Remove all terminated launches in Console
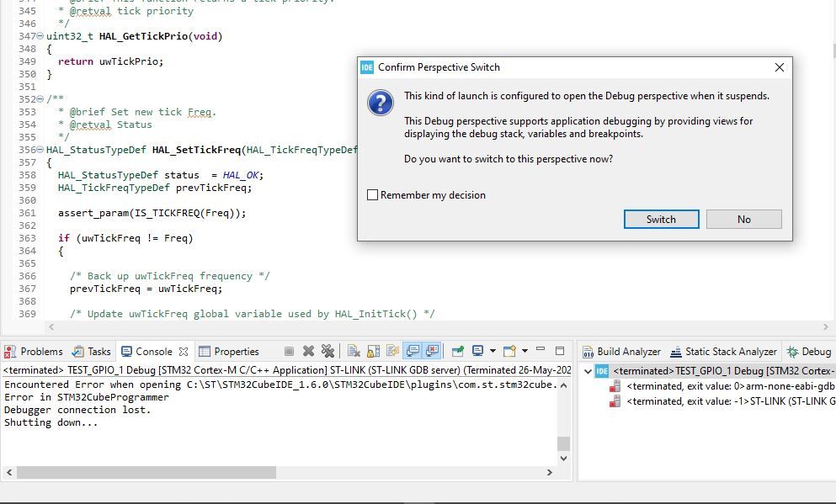Viewport: 836px width, 504px height. (x=327, y=351)
